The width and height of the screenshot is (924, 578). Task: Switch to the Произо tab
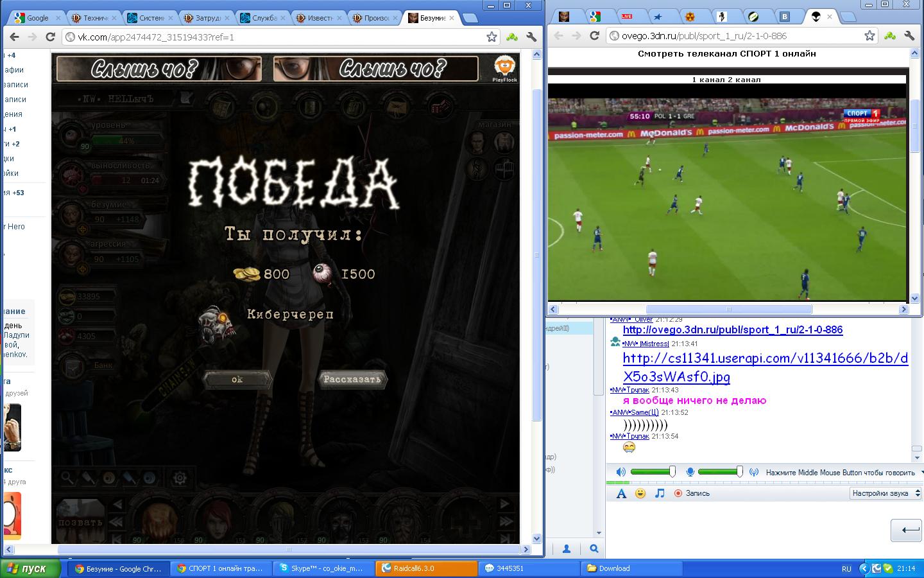[x=376, y=18]
